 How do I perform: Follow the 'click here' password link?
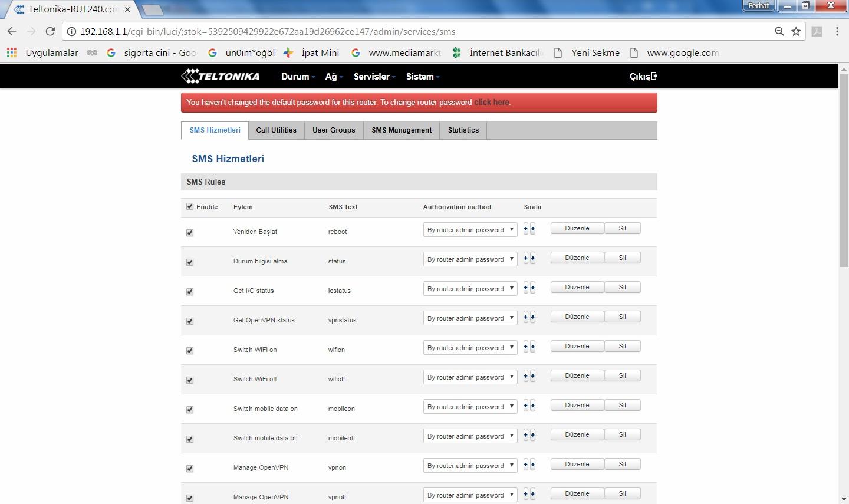point(491,103)
